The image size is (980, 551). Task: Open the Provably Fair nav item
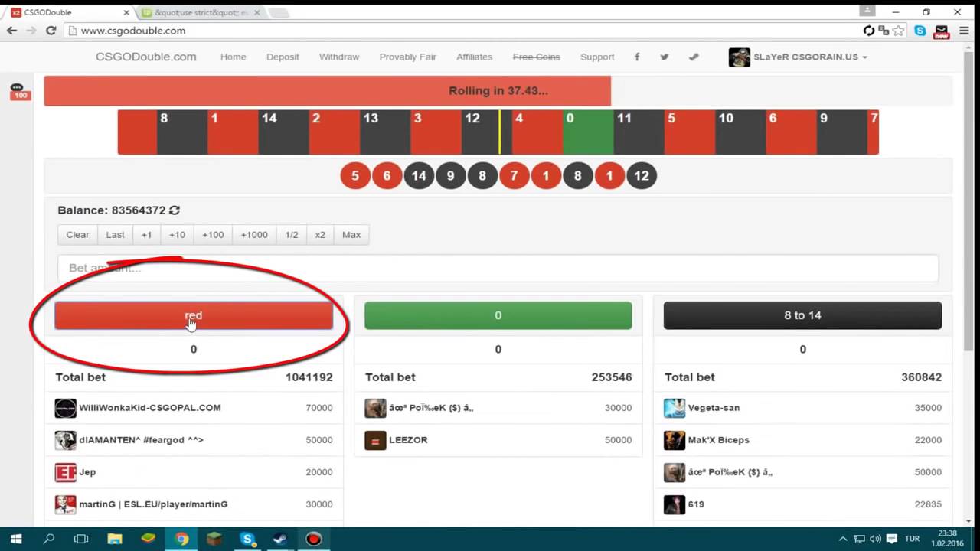pos(407,57)
